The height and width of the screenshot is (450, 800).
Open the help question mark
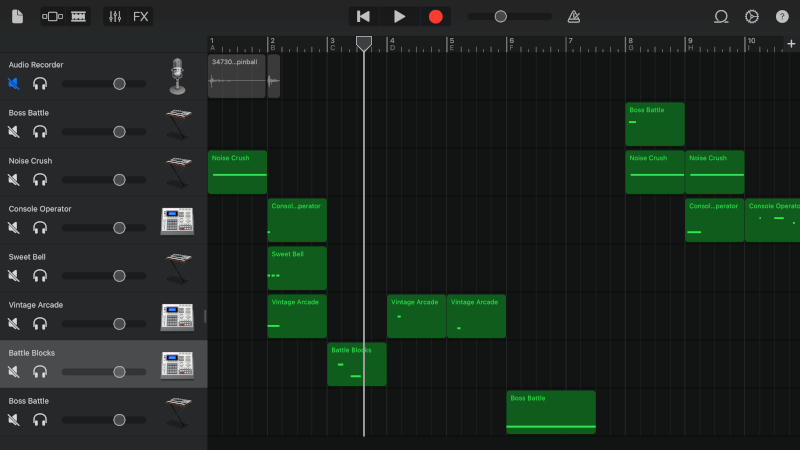click(782, 16)
